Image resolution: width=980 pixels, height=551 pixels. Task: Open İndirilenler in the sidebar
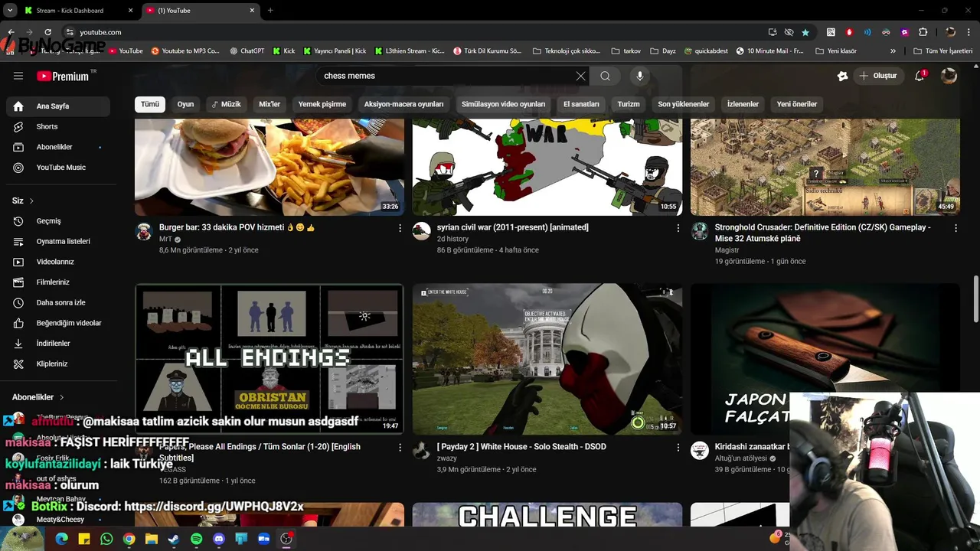point(58,344)
